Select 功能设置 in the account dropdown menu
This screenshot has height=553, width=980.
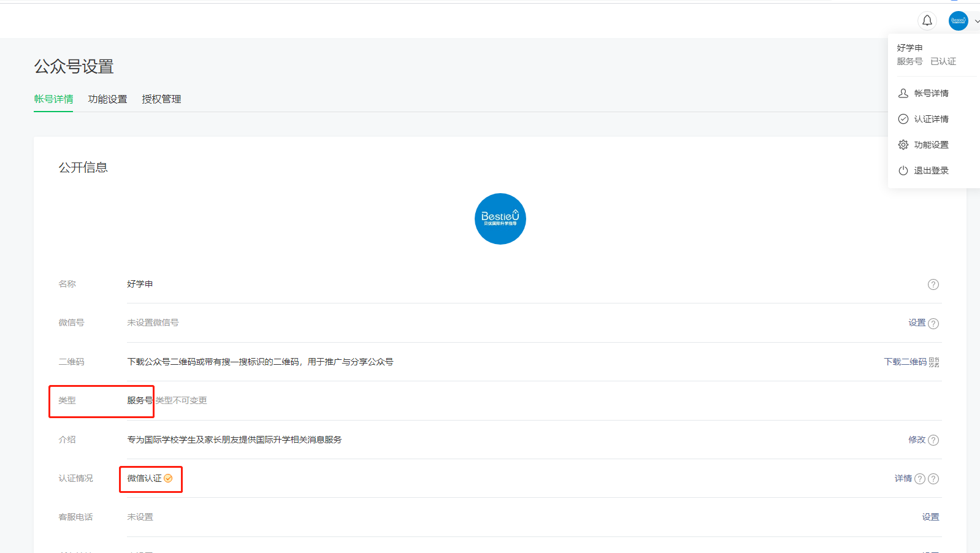pos(931,145)
